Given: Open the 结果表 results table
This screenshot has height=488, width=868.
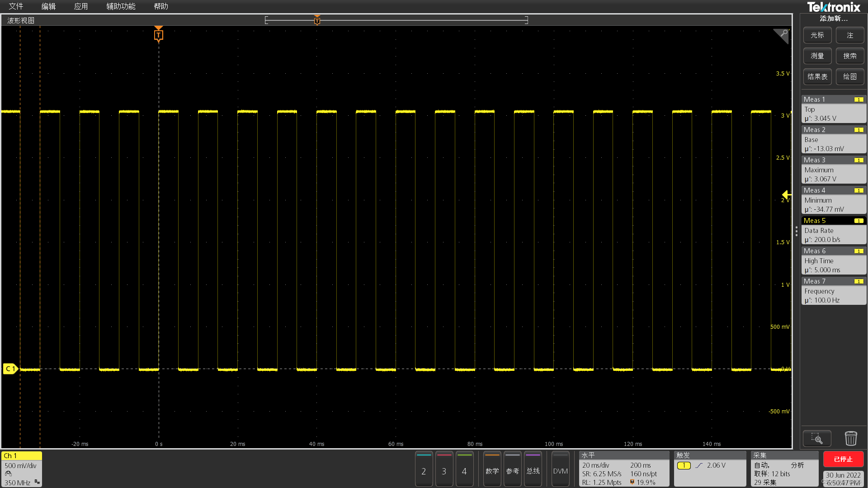Looking at the screenshot, I should tap(817, 77).
